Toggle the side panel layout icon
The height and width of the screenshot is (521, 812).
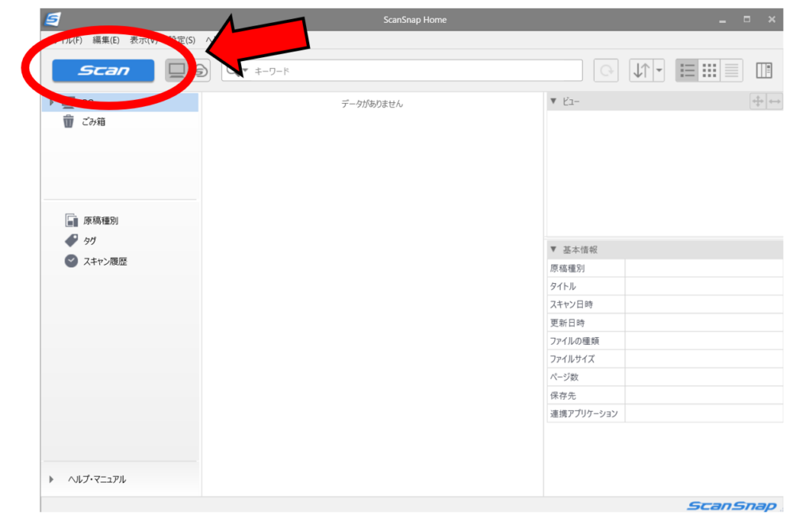[764, 71]
